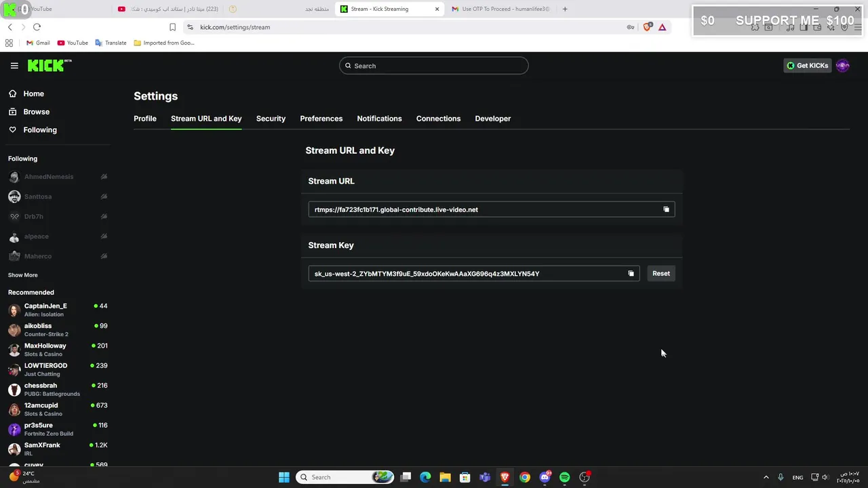Open File Explorer from taskbar

click(445, 477)
